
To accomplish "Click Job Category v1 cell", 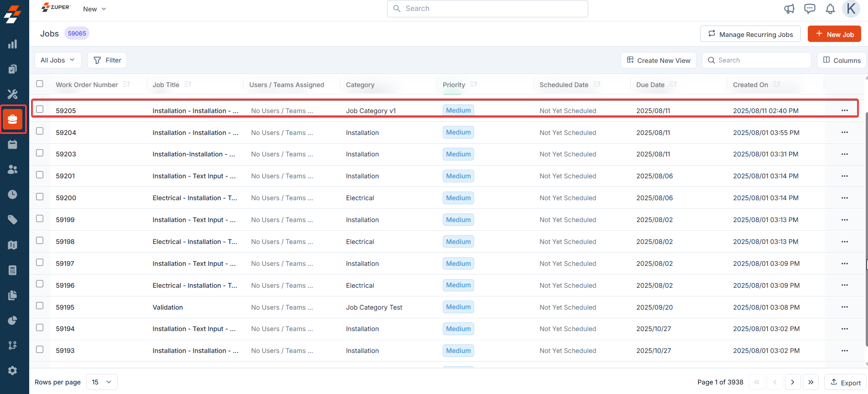I will tap(371, 111).
